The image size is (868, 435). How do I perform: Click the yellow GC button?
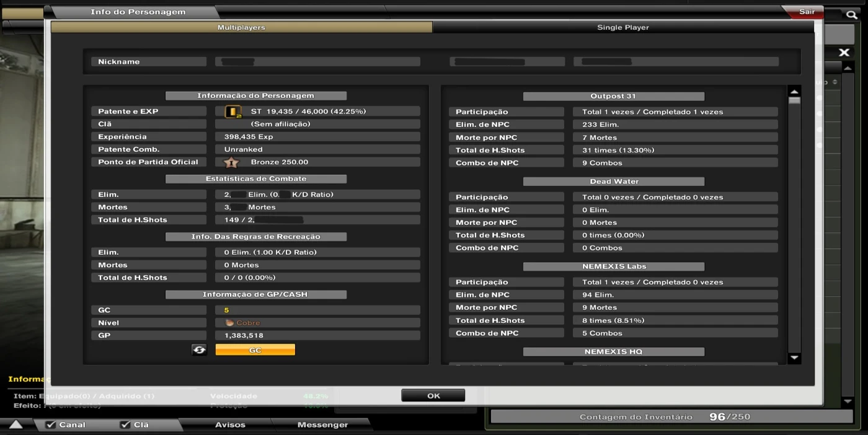click(x=255, y=349)
